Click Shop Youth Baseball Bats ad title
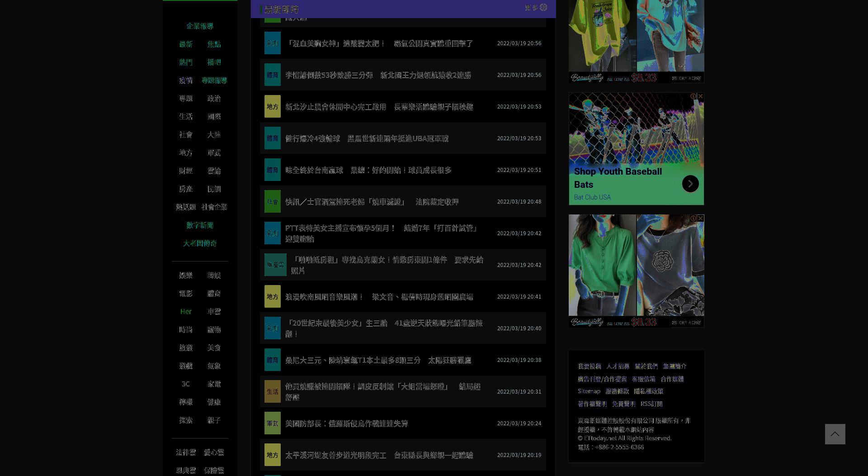This screenshot has width=868, height=476. 618,178
